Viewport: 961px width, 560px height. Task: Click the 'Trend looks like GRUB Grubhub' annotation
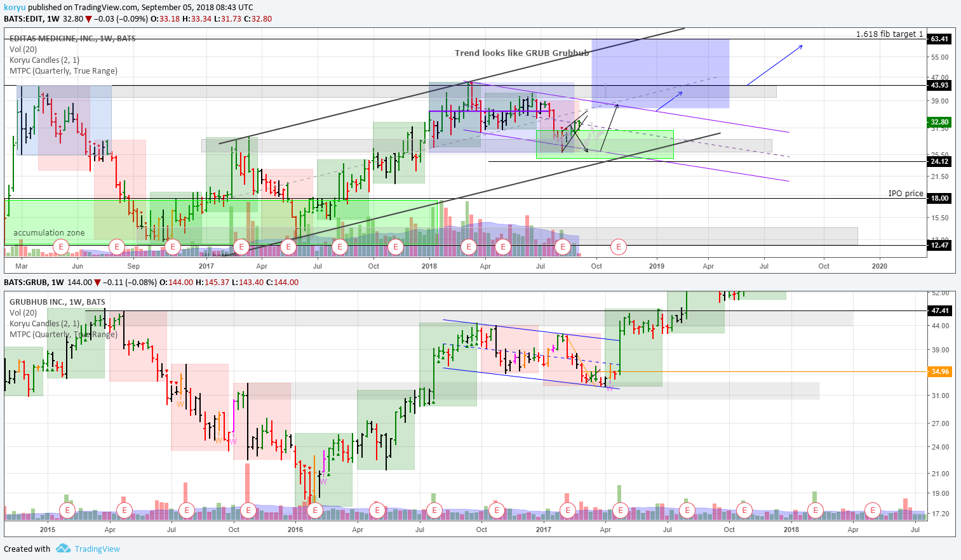pos(522,53)
